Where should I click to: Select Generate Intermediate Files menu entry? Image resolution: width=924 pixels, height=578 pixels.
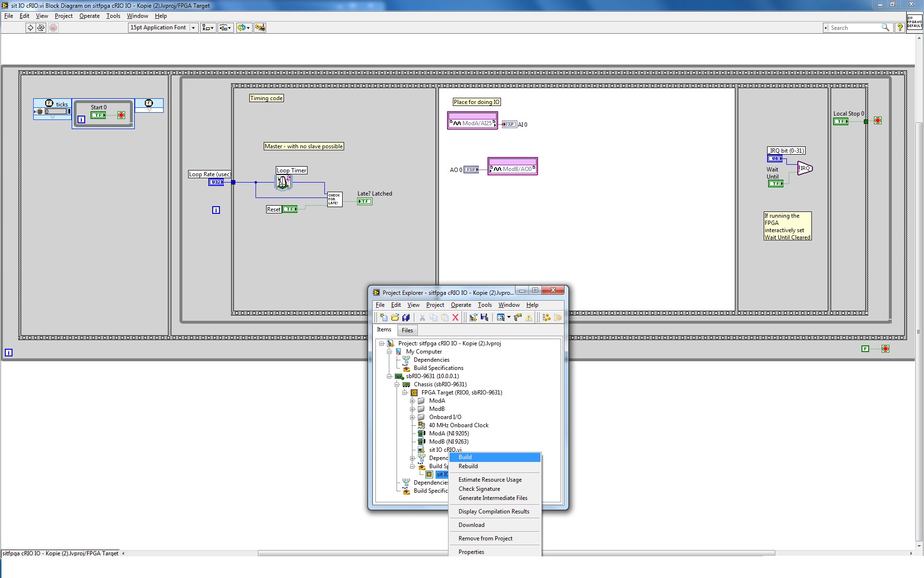[x=495, y=498]
